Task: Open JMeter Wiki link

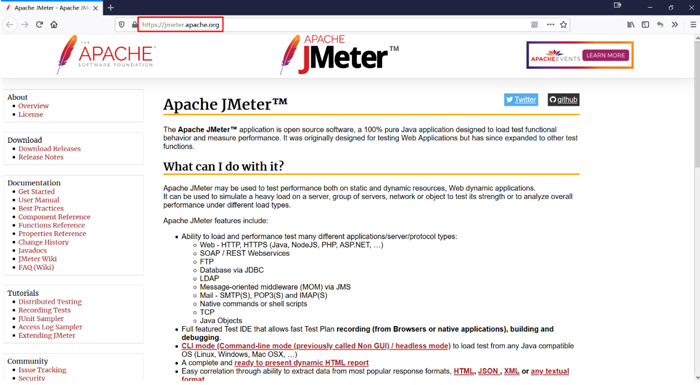Action: click(38, 259)
